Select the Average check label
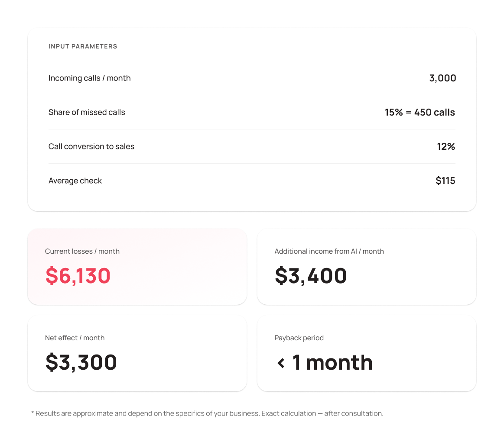Image resolution: width=504 pixels, height=445 pixels. coord(75,181)
